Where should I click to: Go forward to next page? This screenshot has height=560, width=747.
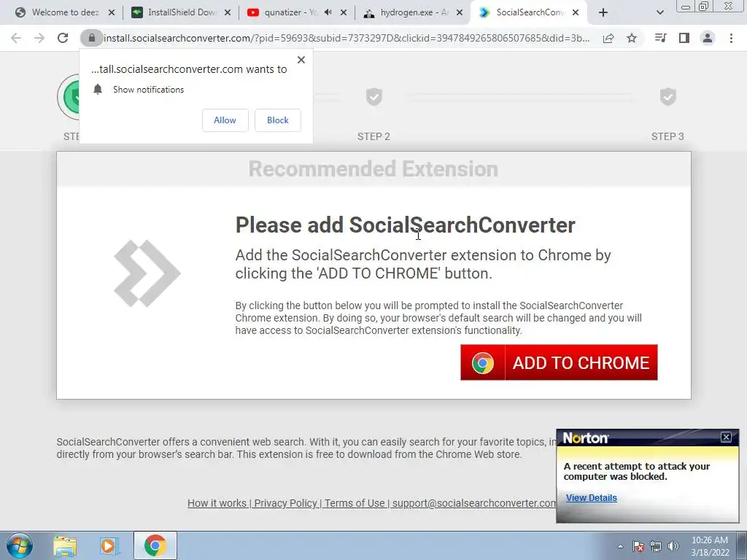pyautogui.click(x=39, y=38)
